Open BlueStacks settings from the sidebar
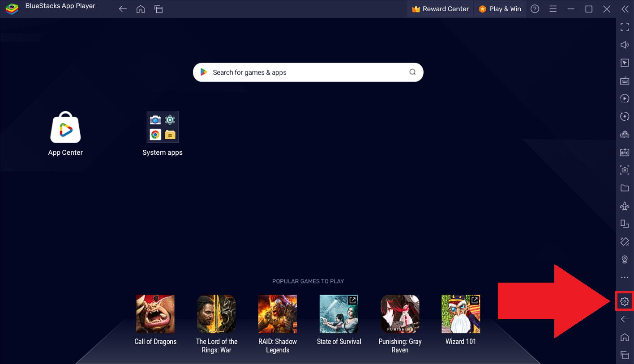Image resolution: width=634 pixels, height=364 pixels. [x=625, y=301]
